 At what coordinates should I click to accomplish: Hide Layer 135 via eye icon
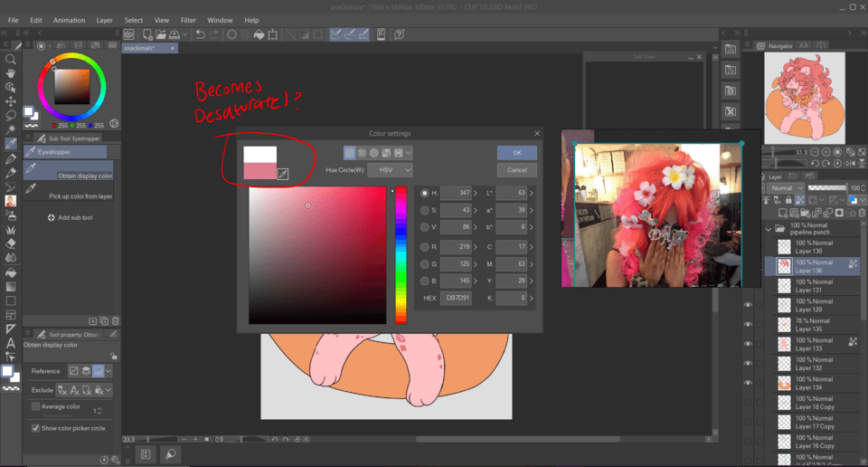[748, 325]
